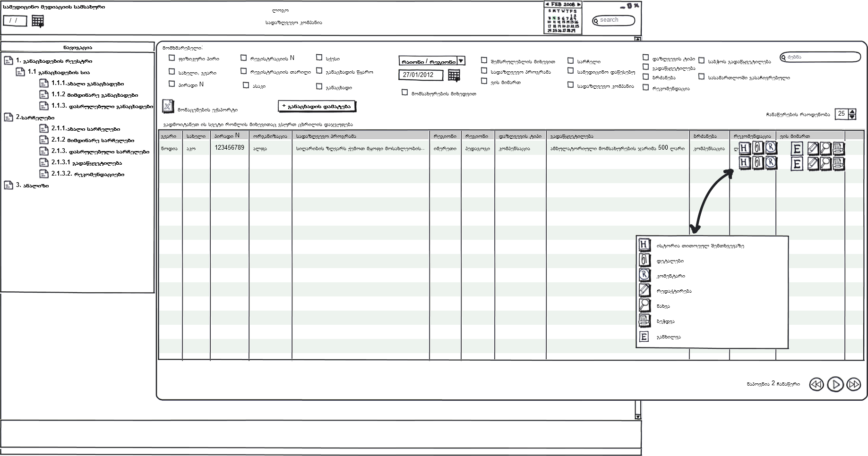Select '1.1.1.ახალი განაცხადები' in navigation tree
The width and height of the screenshot is (868, 456).
click(x=87, y=84)
